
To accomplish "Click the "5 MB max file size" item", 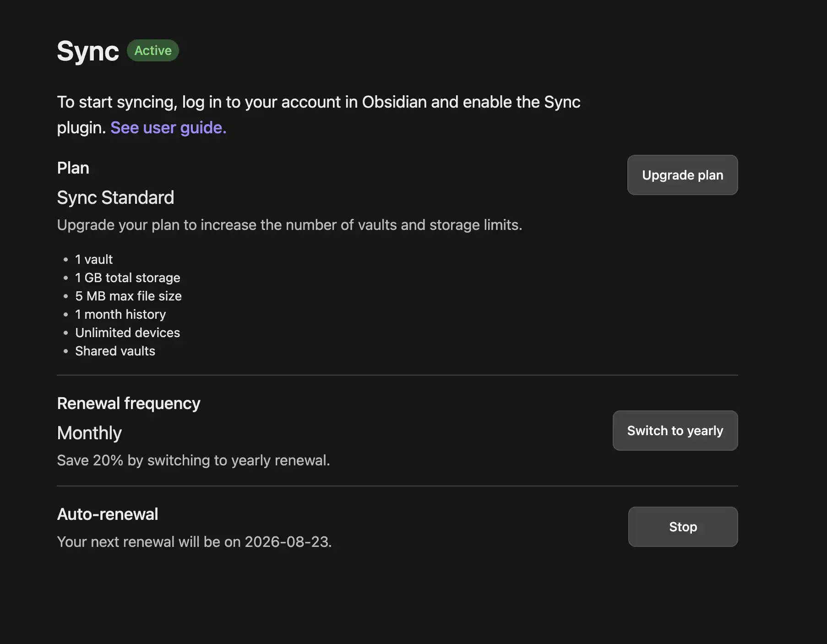I will (128, 296).
